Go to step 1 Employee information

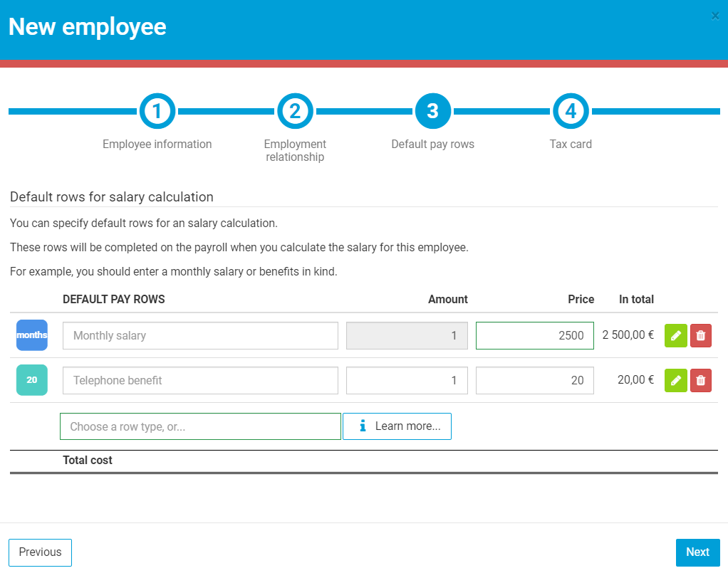coord(157,111)
